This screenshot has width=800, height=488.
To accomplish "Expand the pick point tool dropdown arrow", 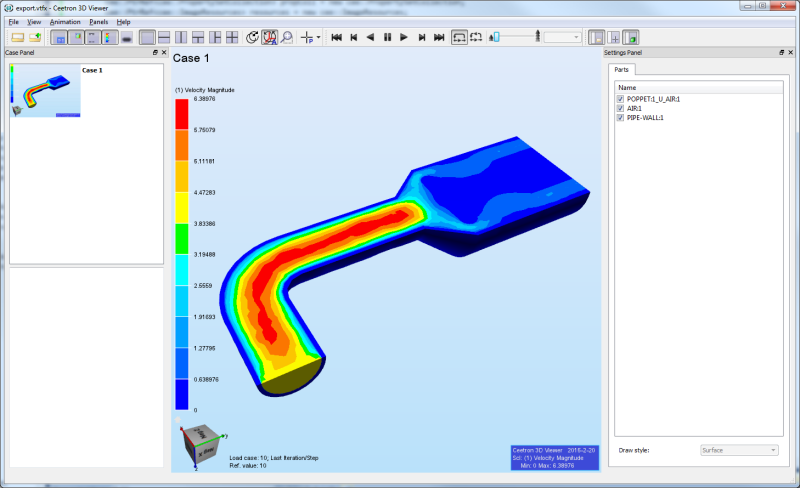I will (x=318, y=37).
